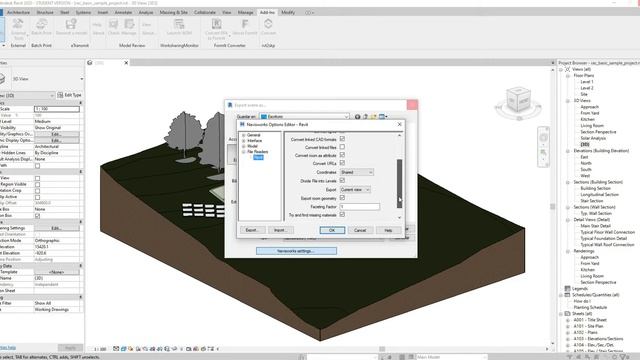Click the Sheets icon in Project Browser
Viewport: 640px width, 360px height.
(x=567, y=313)
